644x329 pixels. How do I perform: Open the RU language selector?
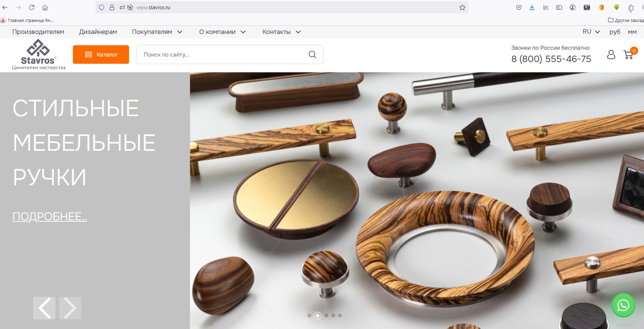point(591,32)
